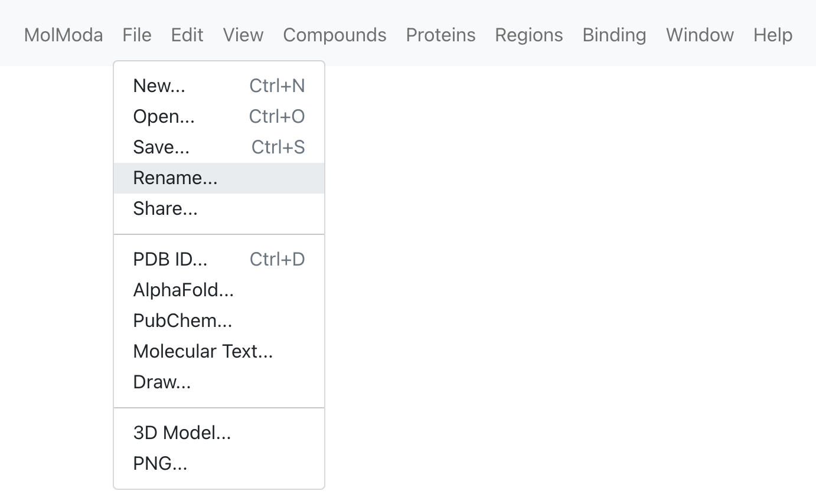Open the Help menu
The image size is (816, 504).
pos(773,35)
